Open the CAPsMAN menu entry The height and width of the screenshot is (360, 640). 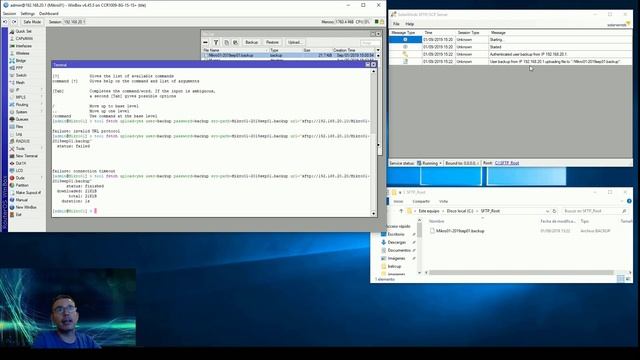(24, 39)
